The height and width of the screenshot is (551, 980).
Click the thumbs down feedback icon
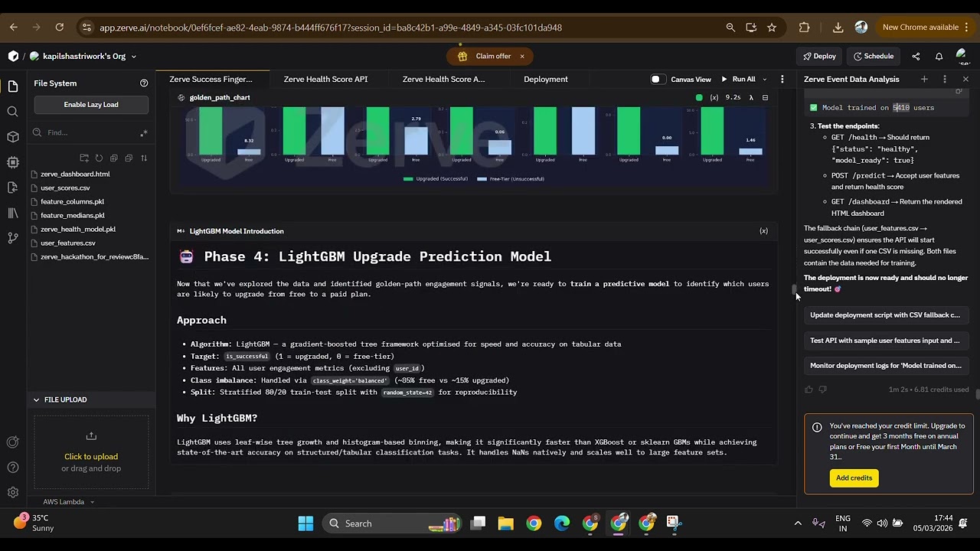point(823,390)
